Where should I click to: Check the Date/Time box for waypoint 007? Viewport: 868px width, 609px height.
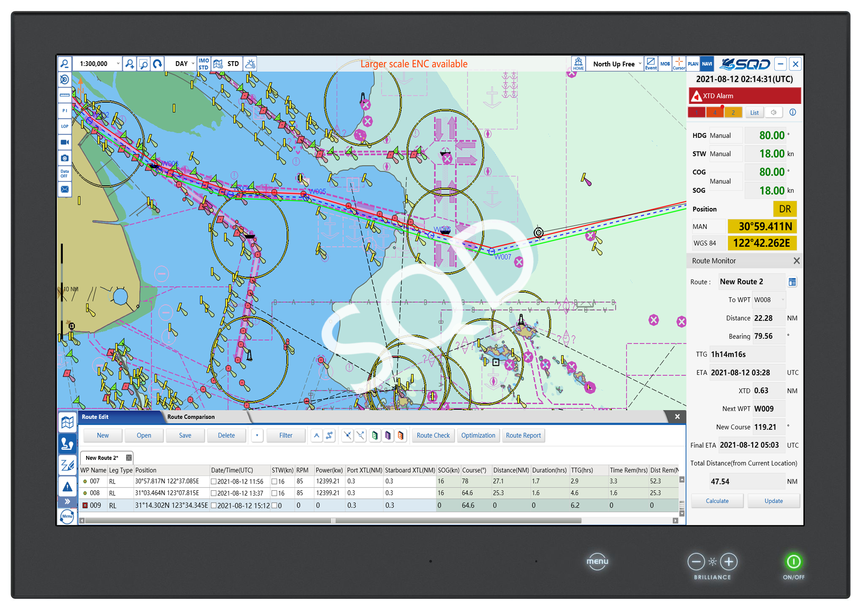[214, 481]
